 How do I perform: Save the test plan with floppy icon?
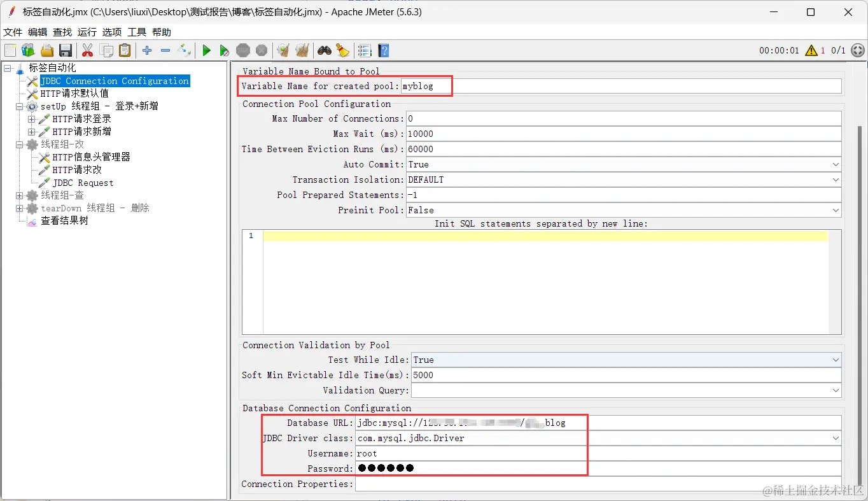65,50
